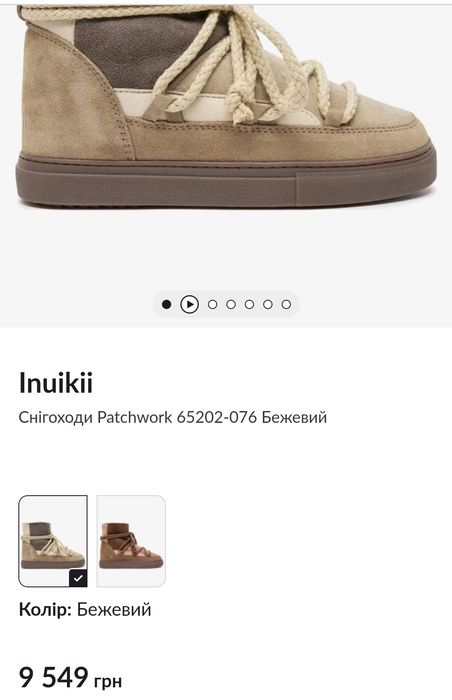This screenshot has height=700, width=452.
Task: Click the 65202-076 product code
Action: point(217,417)
